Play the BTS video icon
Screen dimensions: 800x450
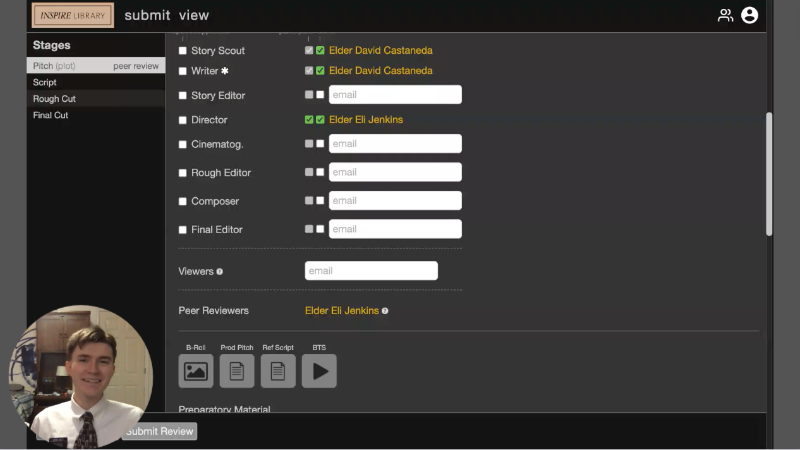pyautogui.click(x=319, y=371)
